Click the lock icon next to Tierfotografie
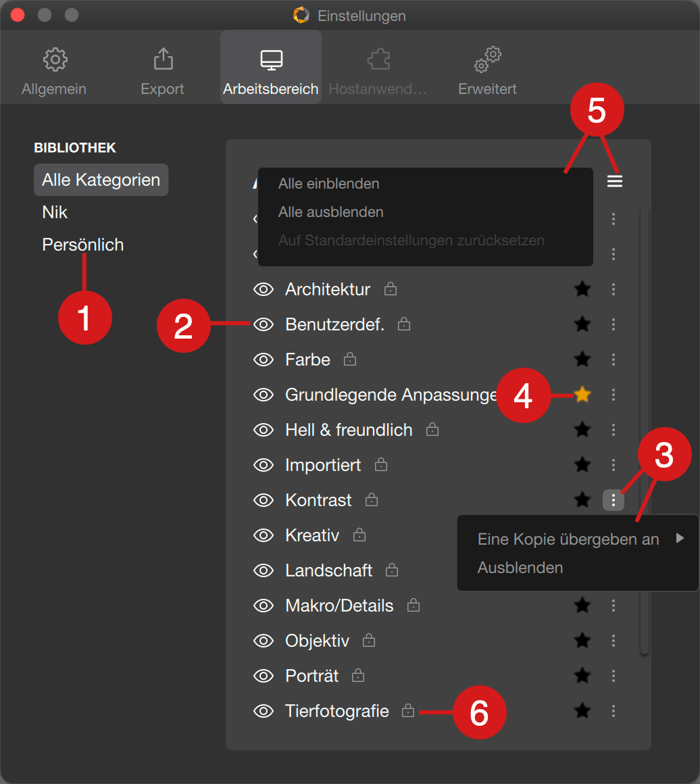Image resolution: width=700 pixels, height=784 pixels. (408, 710)
